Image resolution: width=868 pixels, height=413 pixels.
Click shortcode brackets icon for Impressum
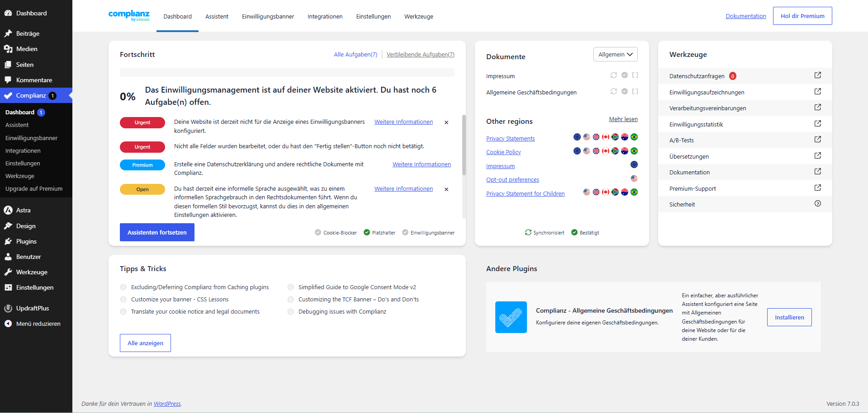coord(635,75)
